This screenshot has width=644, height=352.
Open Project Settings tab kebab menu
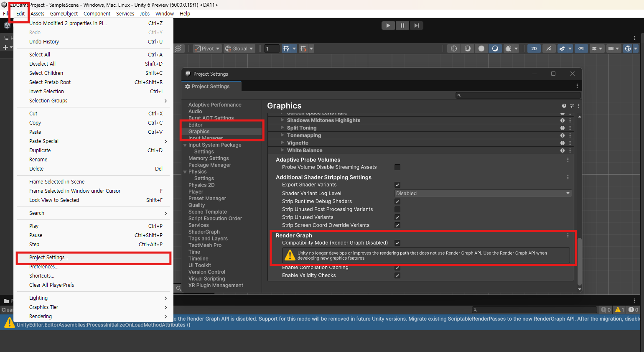point(577,86)
